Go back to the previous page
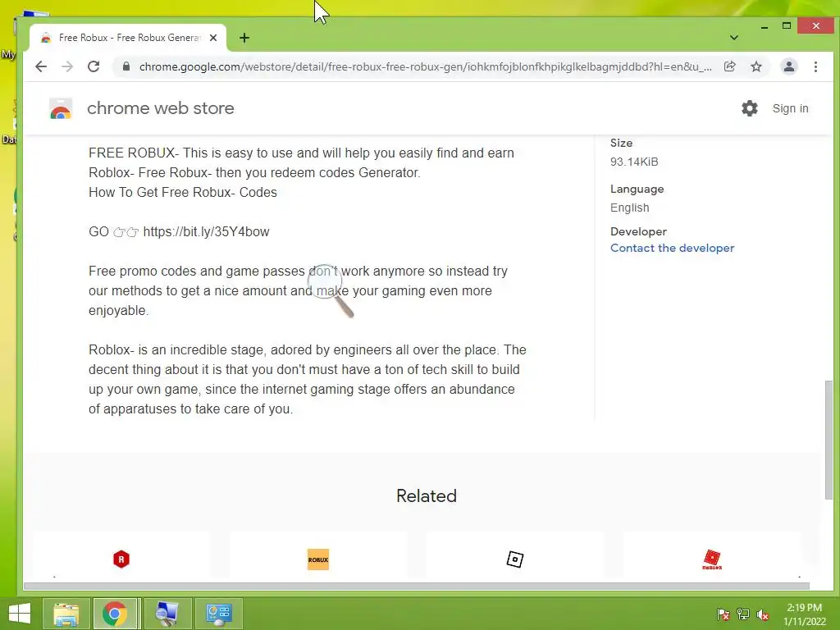 41,66
